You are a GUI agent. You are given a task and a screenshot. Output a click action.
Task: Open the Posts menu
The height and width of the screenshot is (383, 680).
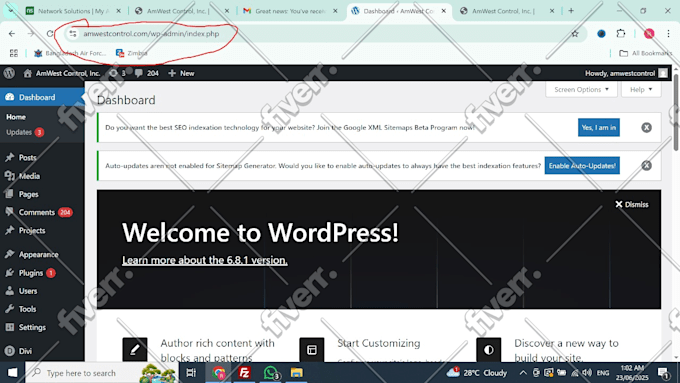[27, 157]
